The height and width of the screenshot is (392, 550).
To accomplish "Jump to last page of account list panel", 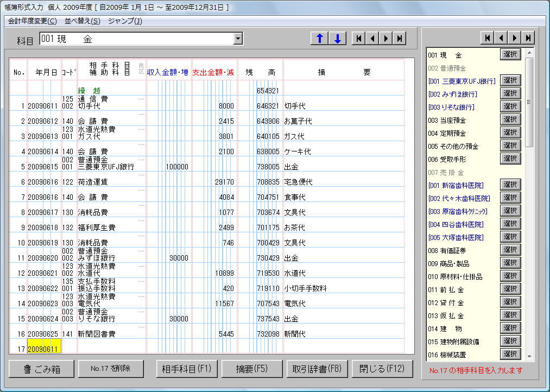I will point(528,37).
